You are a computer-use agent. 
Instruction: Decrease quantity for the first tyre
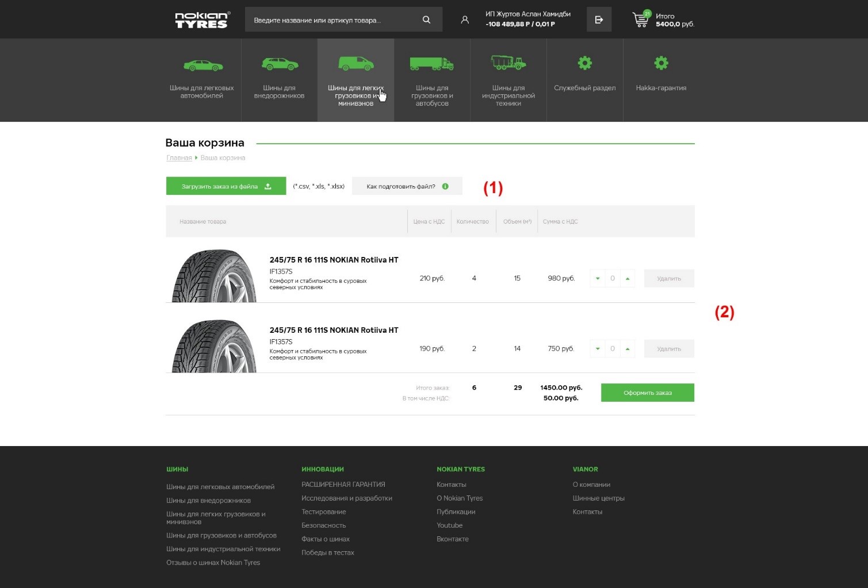598,279
